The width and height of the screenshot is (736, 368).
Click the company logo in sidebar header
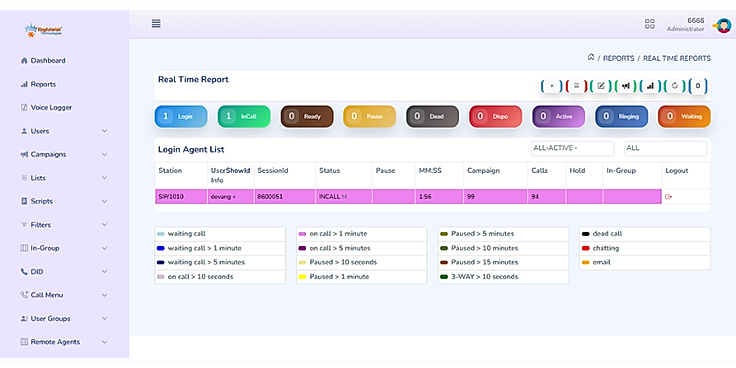(43, 31)
